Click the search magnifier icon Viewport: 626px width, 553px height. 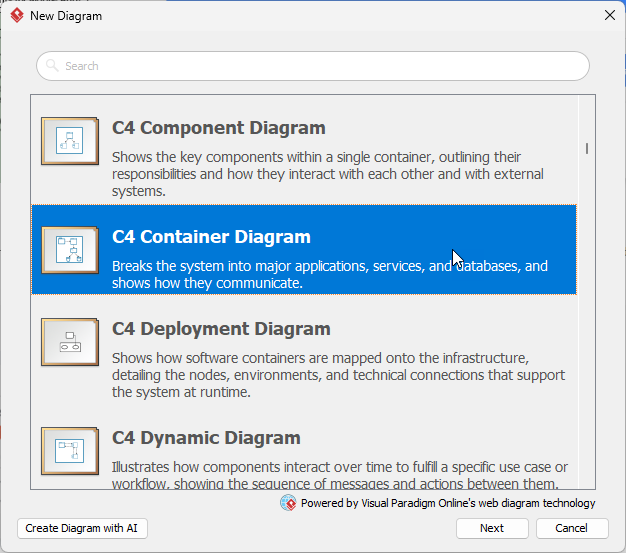(x=53, y=66)
